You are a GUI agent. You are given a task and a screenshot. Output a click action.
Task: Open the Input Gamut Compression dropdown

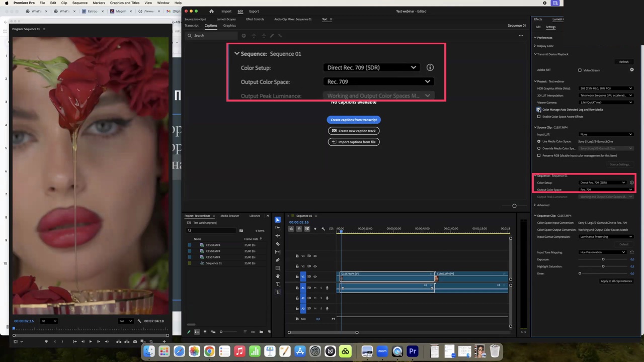coord(606,237)
